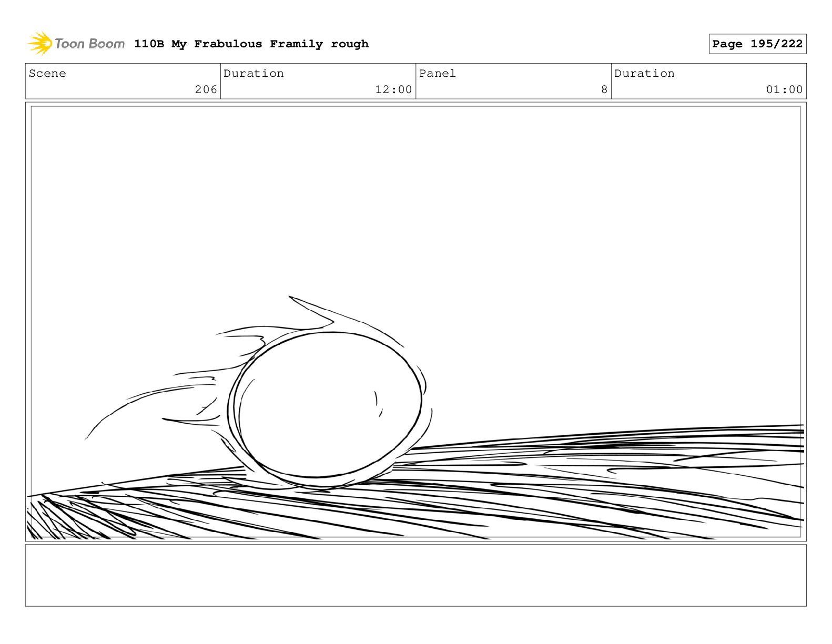Click the 'Panel' label
Screen dimensions: 832x644
click(438, 74)
